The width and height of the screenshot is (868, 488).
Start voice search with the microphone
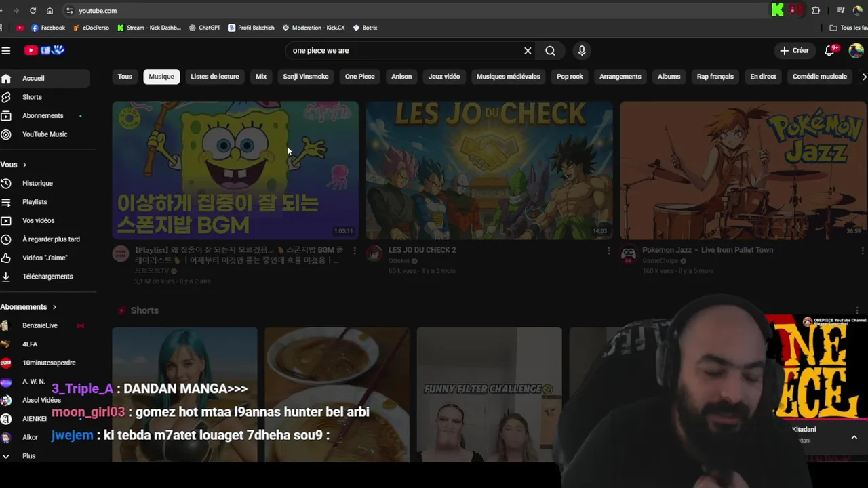[581, 51]
